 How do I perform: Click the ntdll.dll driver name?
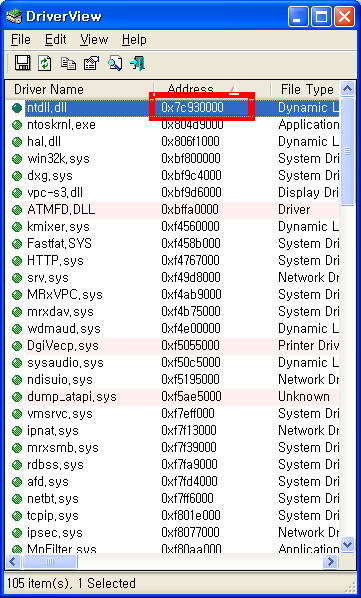click(47, 108)
